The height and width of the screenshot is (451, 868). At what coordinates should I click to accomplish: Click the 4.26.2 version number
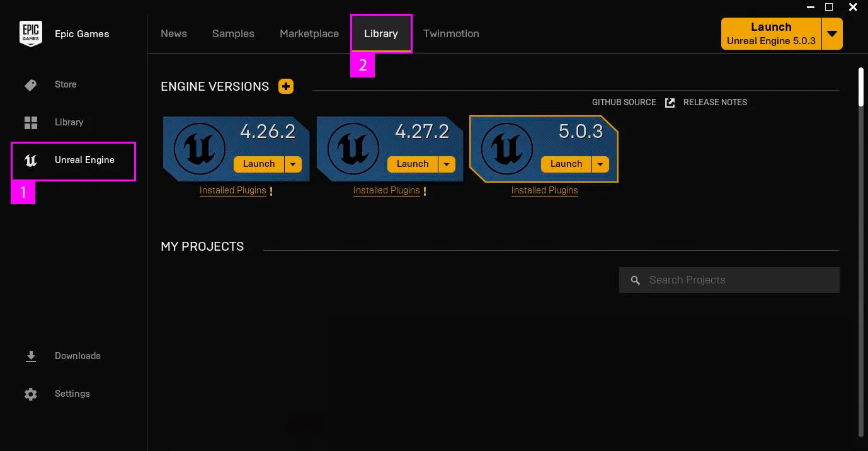(x=268, y=131)
